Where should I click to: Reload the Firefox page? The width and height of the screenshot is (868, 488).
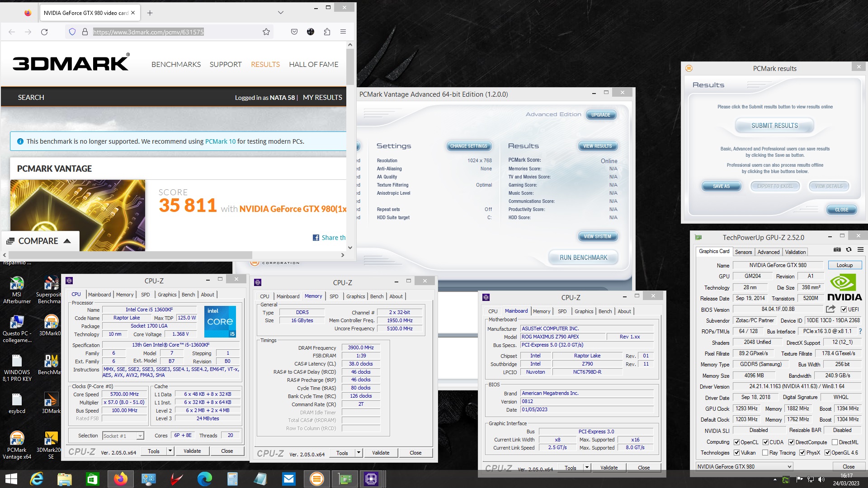[x=44, y=32]
